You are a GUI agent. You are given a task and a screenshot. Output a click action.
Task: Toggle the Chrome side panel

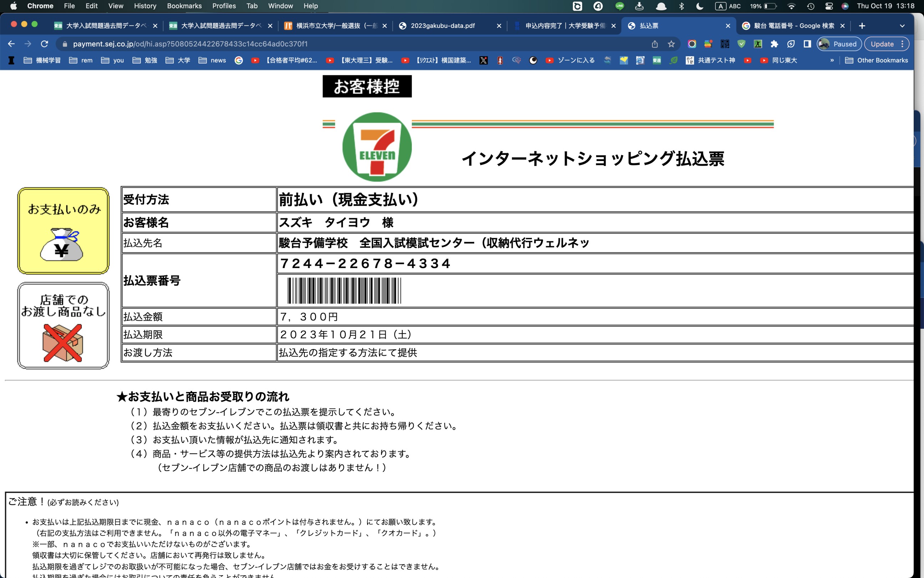[807, 44]
